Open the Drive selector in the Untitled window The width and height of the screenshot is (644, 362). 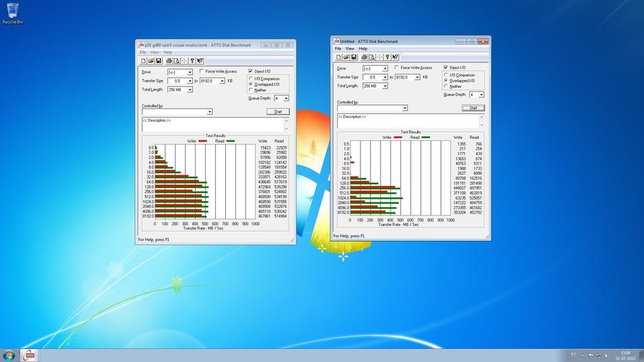[384, 69]
